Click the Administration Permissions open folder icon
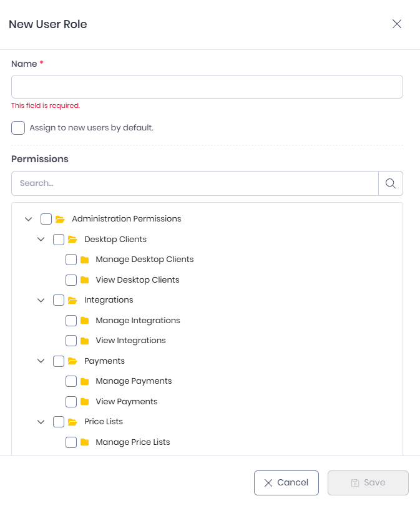The image size is (420, 506). pos(60,219)
